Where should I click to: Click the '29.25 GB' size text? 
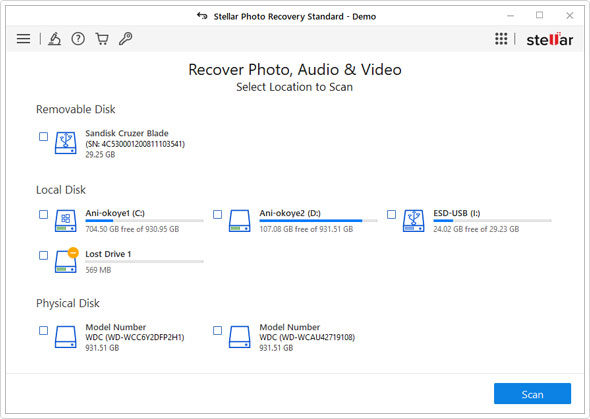click(x=100, y=154)
